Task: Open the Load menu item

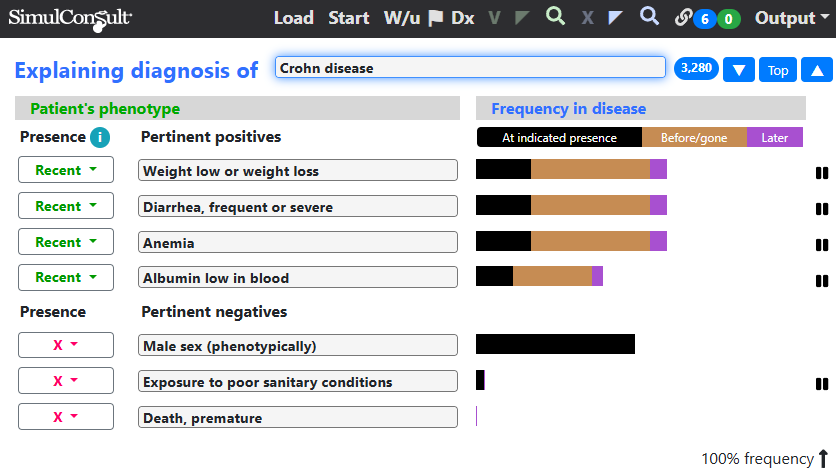Action: coord(293,18)
